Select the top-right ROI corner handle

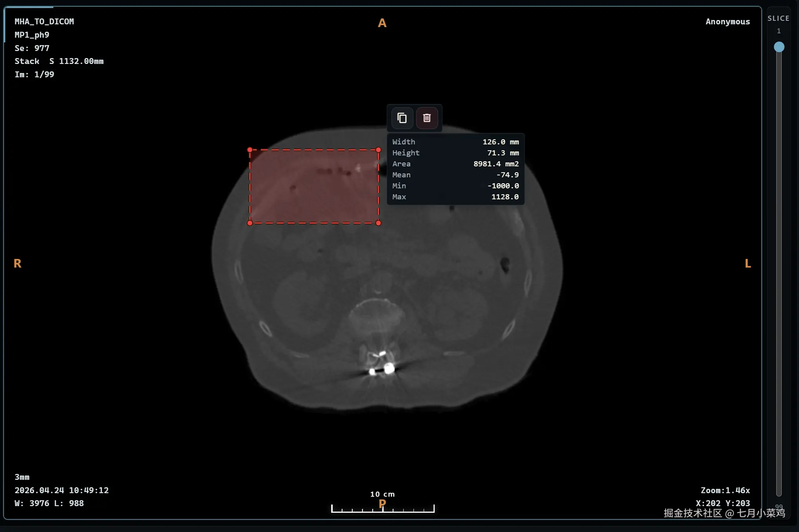pyautogui.click(x=379, y=150)
